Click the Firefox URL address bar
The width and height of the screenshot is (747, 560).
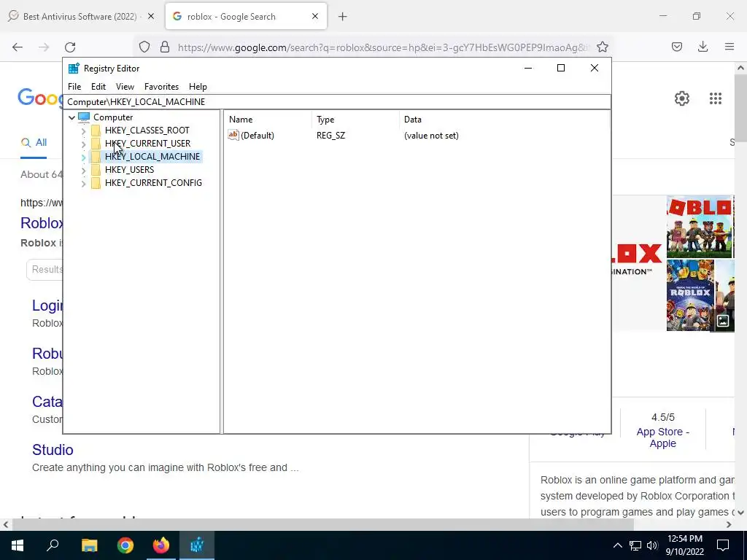click(x=383, y=47)
